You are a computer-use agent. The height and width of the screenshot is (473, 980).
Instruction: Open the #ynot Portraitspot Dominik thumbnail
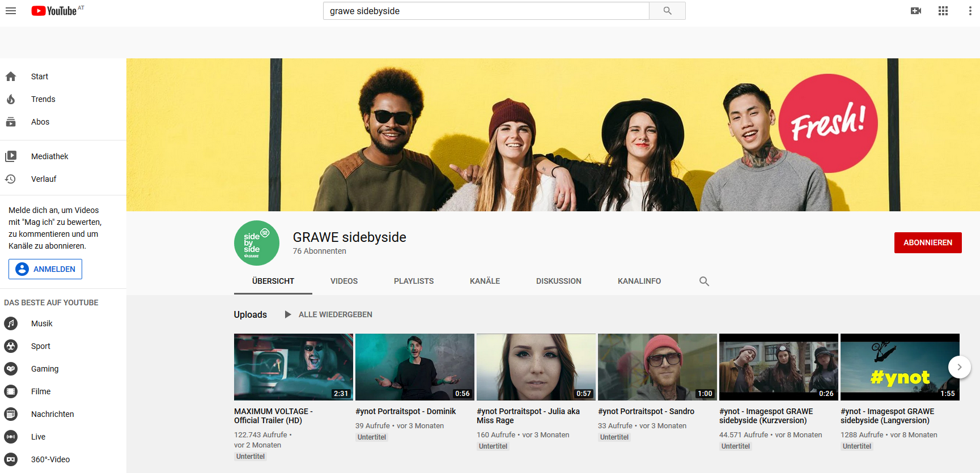click(415, 367)
